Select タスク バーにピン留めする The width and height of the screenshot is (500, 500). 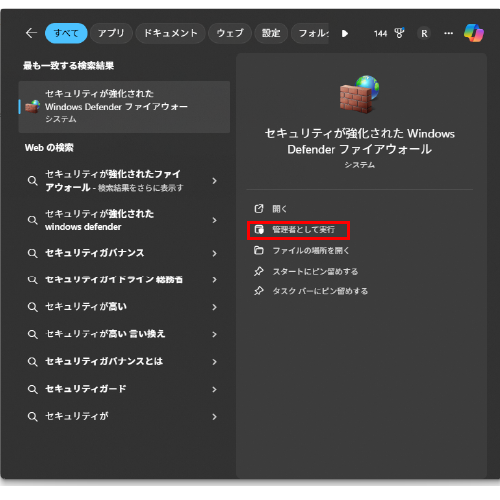(320, 291)
